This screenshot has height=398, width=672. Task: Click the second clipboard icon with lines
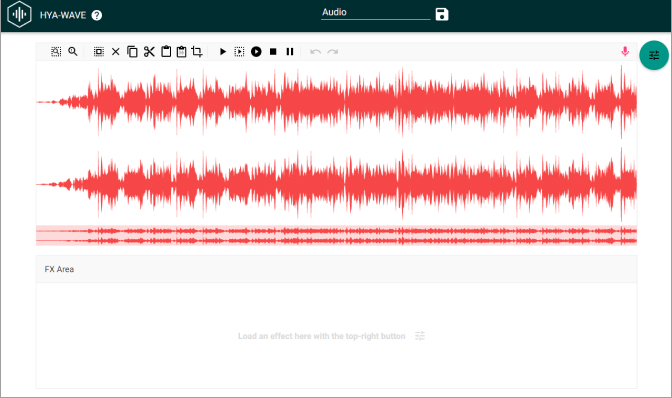coord(182,52)
